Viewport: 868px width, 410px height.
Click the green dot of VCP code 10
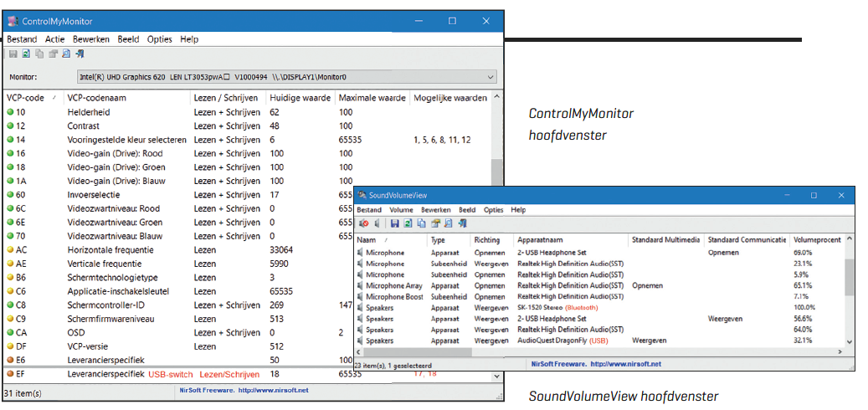point(10,112)
